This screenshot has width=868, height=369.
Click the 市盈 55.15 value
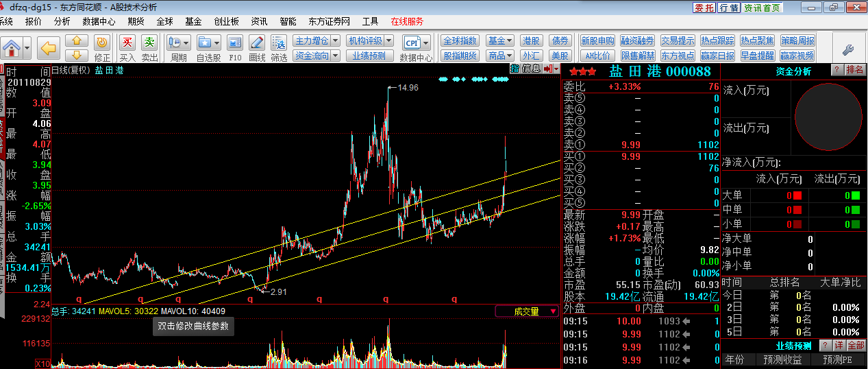pos(628,285)
